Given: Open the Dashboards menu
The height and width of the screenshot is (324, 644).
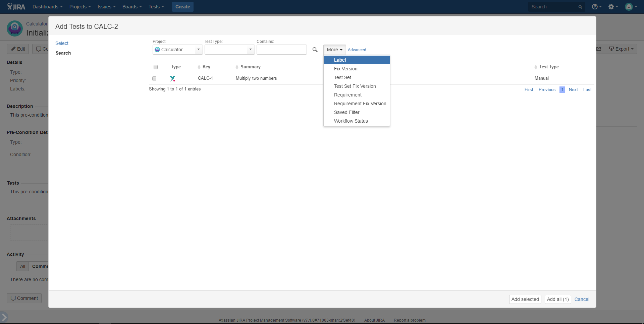Looking at the screenshot, I should pos(47,7).
